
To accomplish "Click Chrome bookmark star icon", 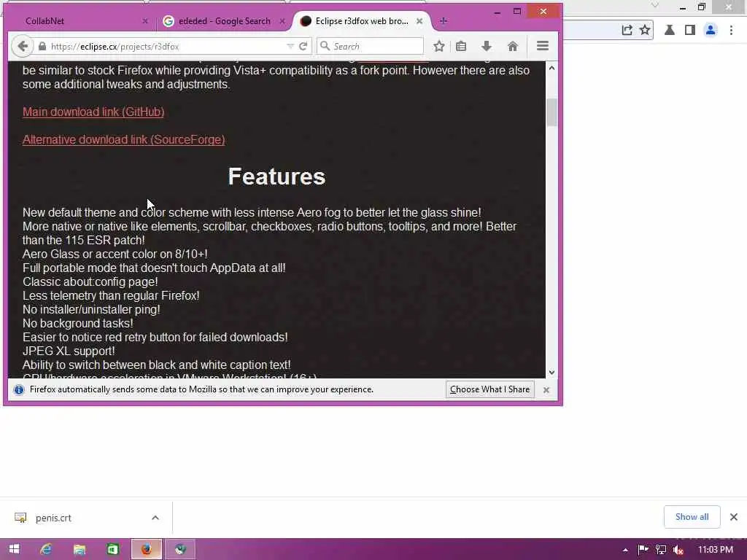I will pos(645,30).
